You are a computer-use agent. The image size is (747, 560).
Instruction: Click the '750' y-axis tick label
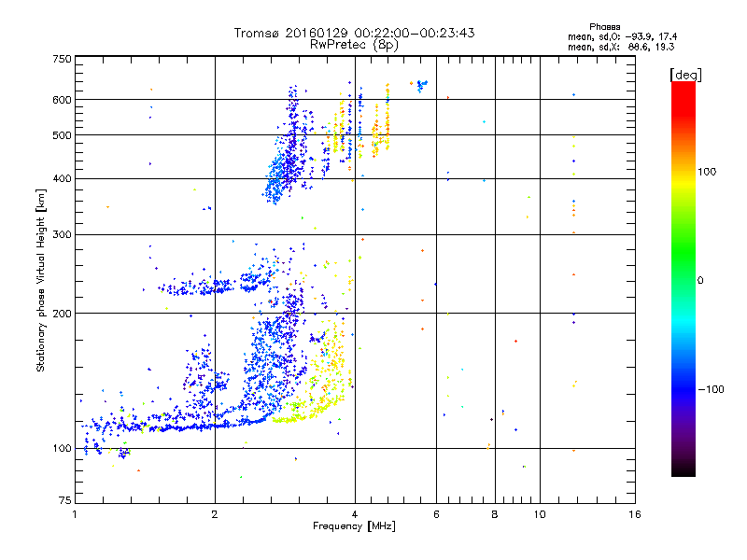coord(63,59)
